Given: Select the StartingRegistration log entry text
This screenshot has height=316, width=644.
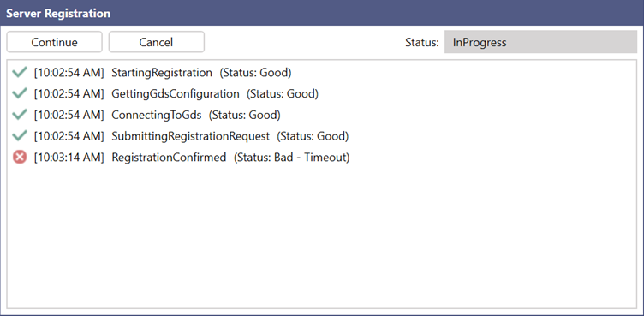Looking at the screenshot, I should click(162, 73).
